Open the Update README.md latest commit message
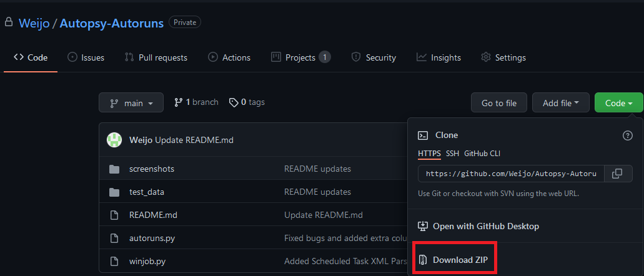This screenshot has width=644, height=276. pos(194,140)
